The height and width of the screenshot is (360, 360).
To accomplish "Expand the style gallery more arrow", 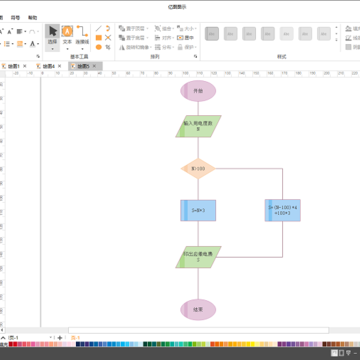I will click(336, 40).
